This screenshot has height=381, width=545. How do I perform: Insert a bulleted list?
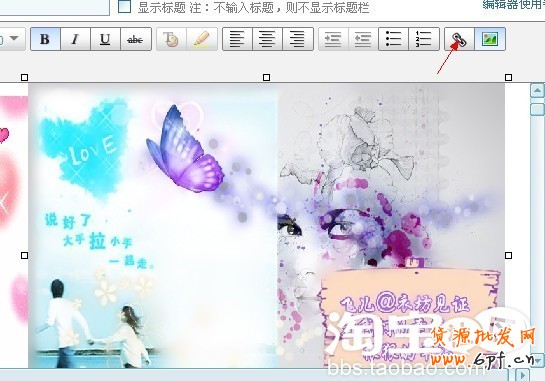click(x=393, y=39)
